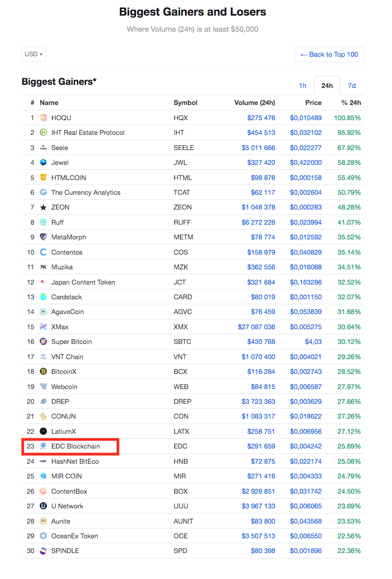Click the ZEON star logo icon
Image resolution: width=392 pixels, height=579 pixels.
(43, 207)
